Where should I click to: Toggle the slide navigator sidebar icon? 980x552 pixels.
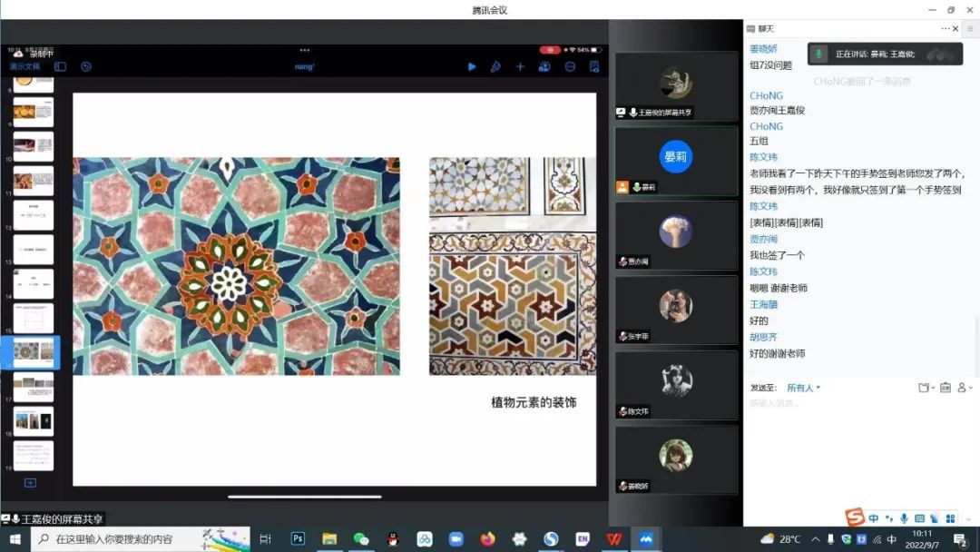pos(60,66)
